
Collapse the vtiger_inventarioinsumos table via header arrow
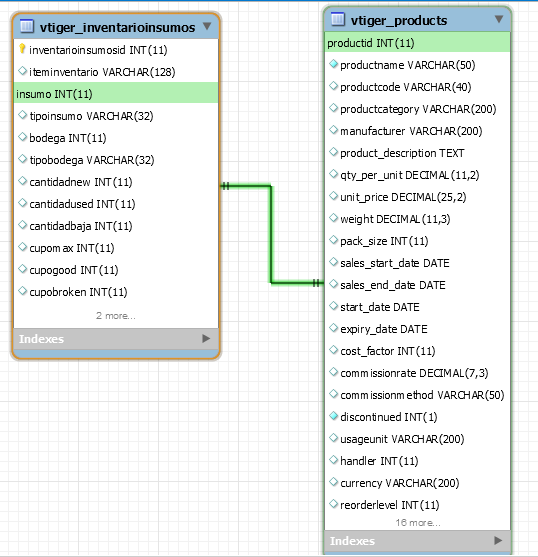click(207, 26)
